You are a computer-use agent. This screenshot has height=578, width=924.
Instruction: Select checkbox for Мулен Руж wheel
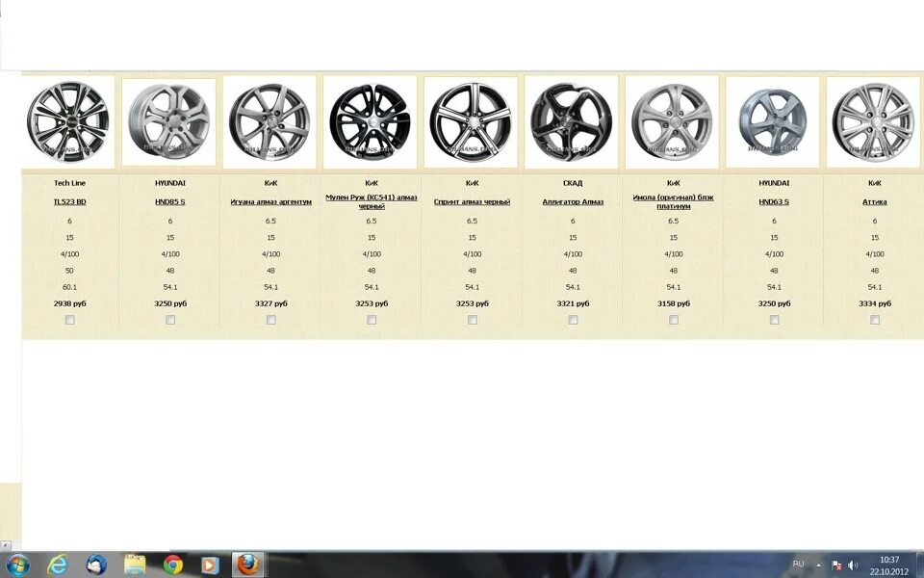tap(372, 320)
